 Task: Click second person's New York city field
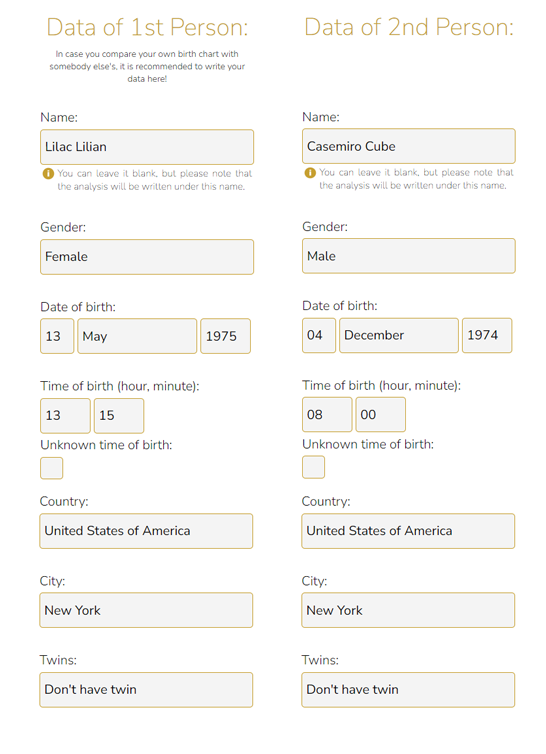[408, 610]
